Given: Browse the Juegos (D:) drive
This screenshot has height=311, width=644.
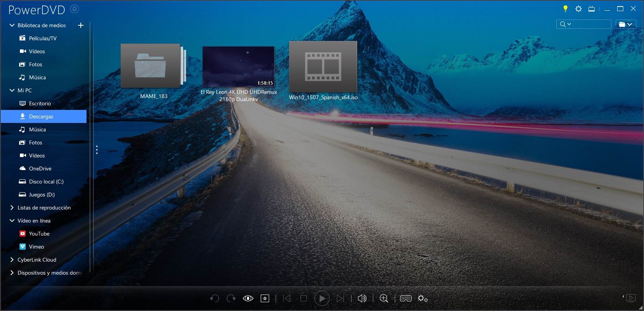Looking at the screenshot, I should [x=42, y=195].
